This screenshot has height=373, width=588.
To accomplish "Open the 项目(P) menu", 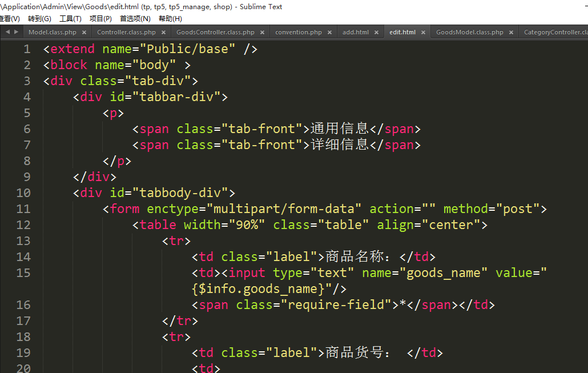I will tap(100, 19).
